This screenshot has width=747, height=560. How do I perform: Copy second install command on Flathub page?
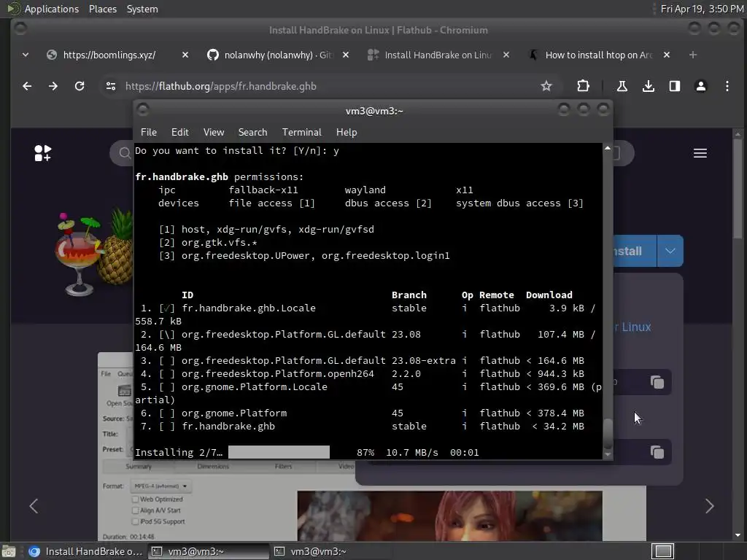point(657,452)
